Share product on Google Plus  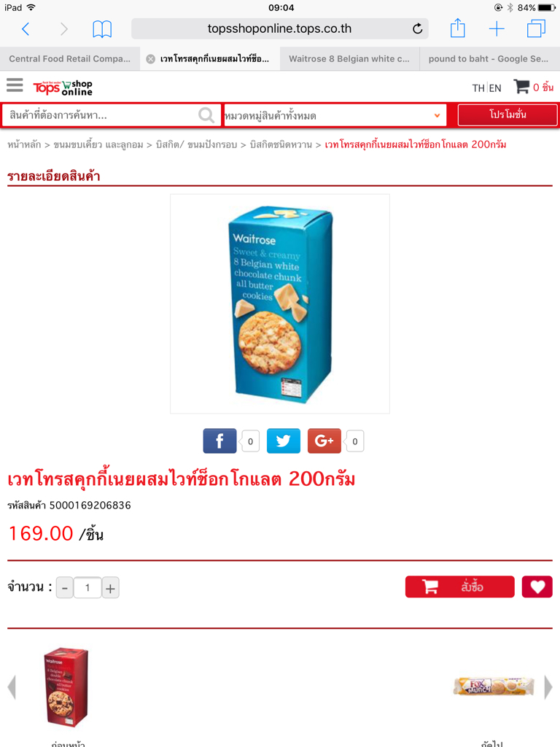[324, 441]
